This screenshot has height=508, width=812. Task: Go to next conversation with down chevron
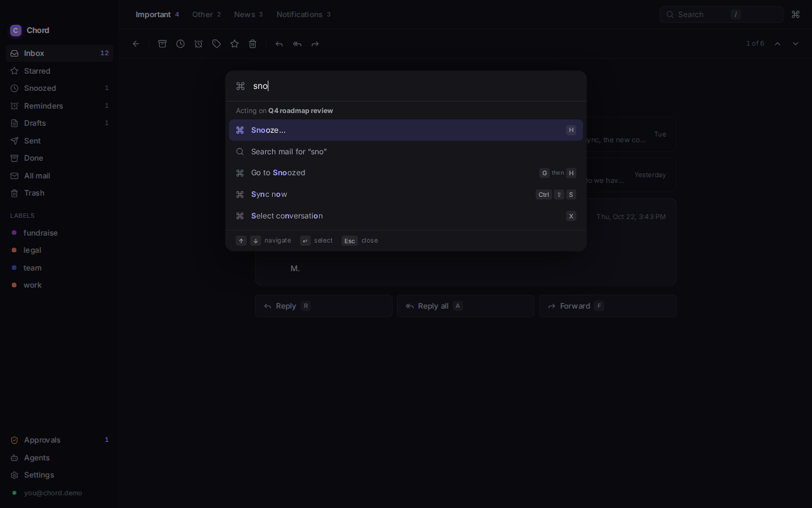[796, 44]
